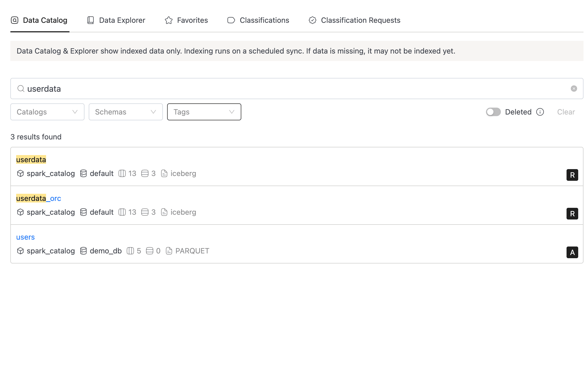
Task: Expand the Tags filter dropdown
Action: coord(204,112)
